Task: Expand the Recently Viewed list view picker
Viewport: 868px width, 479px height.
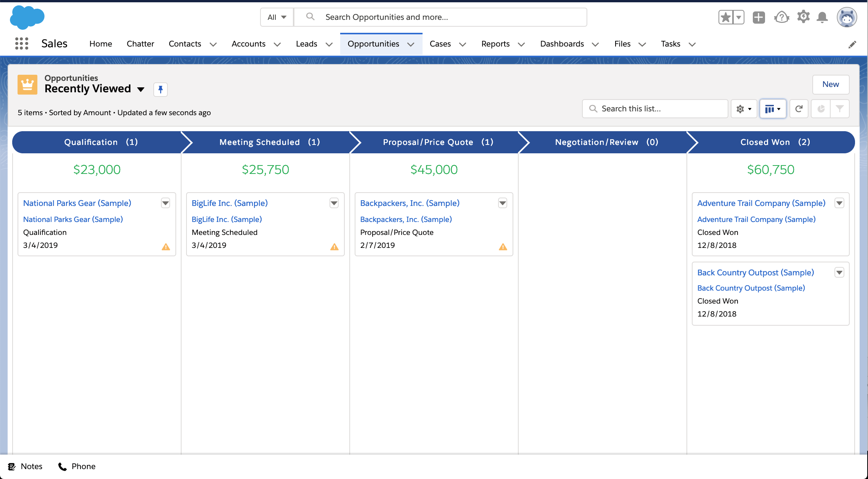Action: 141,89
